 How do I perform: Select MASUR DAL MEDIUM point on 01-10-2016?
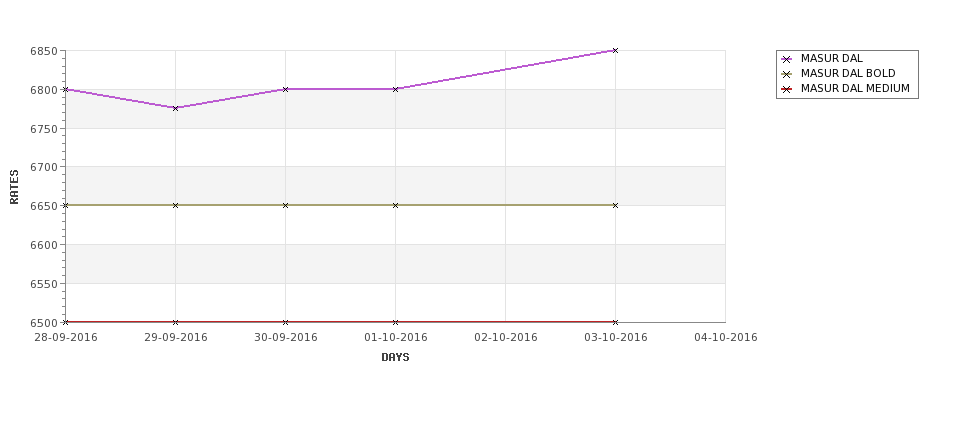[395, 322]
